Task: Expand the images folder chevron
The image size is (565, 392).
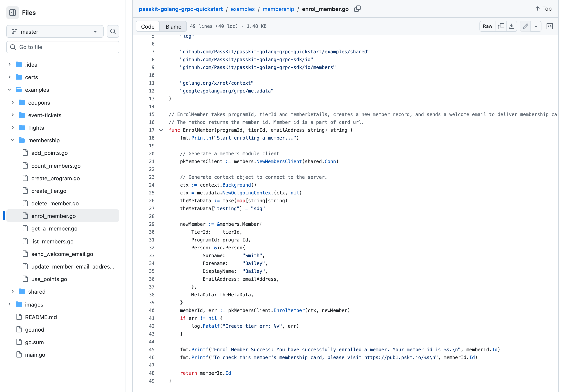Action: (10, 304)
